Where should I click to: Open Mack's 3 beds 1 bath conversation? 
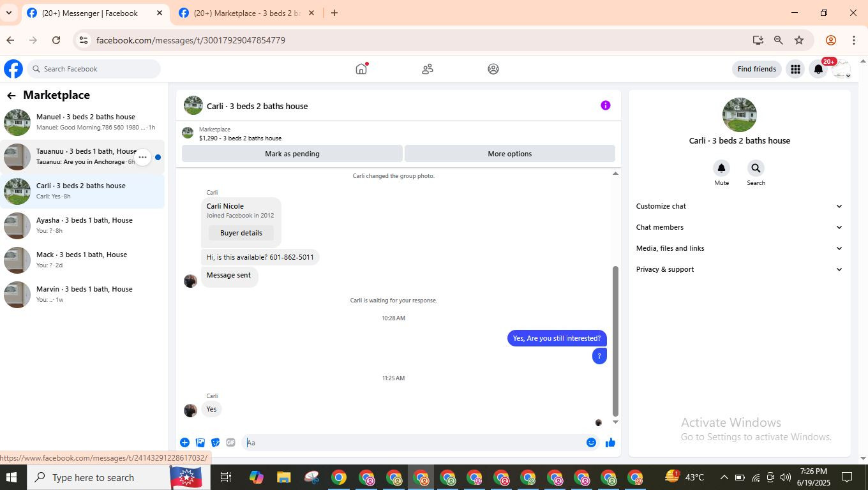pyautogui.click(x=82, y=260)
